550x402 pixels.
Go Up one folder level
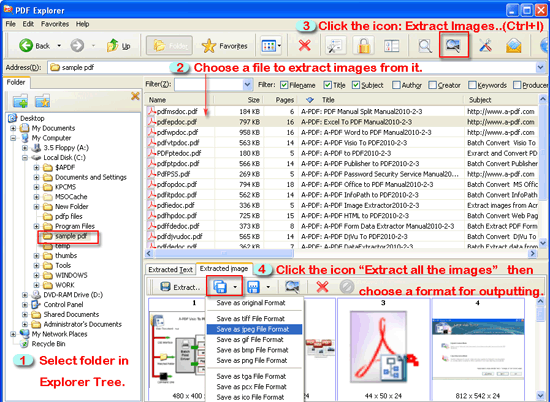118,46
